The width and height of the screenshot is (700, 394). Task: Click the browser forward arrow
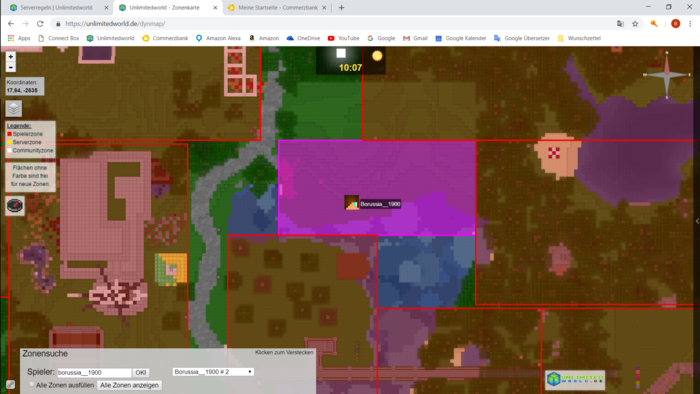[25, 24]
